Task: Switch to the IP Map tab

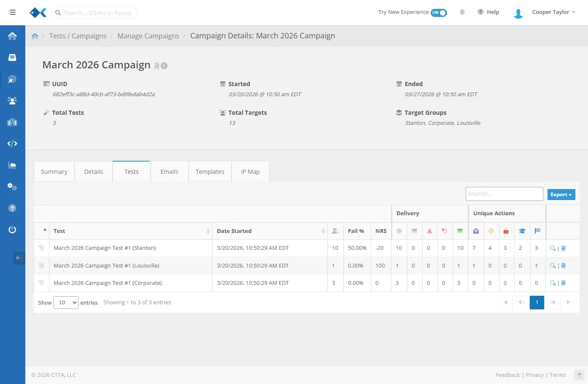Action: point(250,172)
